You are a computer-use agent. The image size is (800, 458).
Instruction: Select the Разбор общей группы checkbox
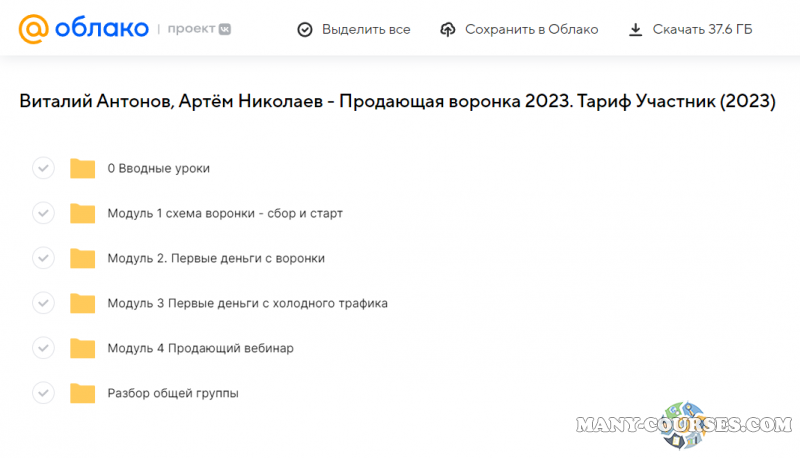click(x=43, y=393)
